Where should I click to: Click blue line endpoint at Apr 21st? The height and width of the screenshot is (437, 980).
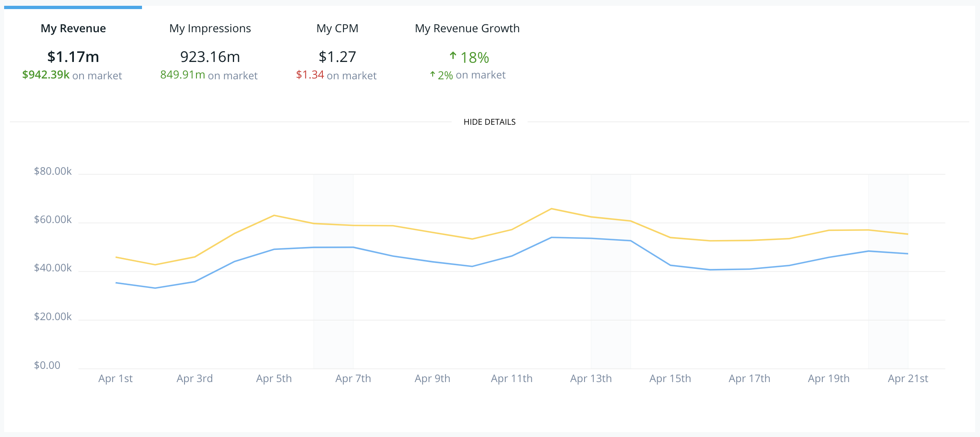click(907, 254)
